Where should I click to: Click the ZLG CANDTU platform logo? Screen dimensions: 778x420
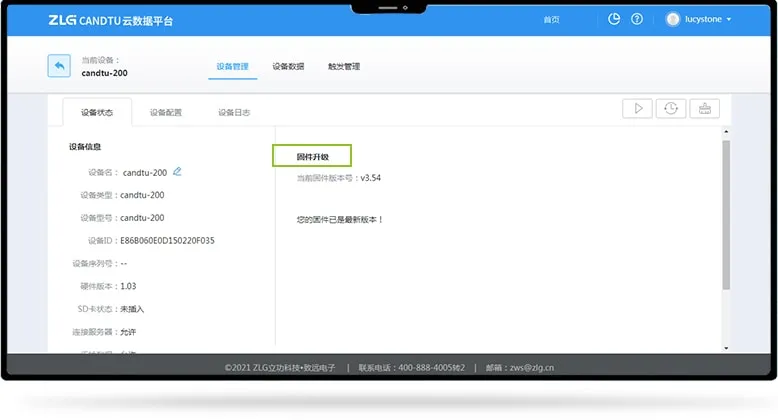[110, 20]
